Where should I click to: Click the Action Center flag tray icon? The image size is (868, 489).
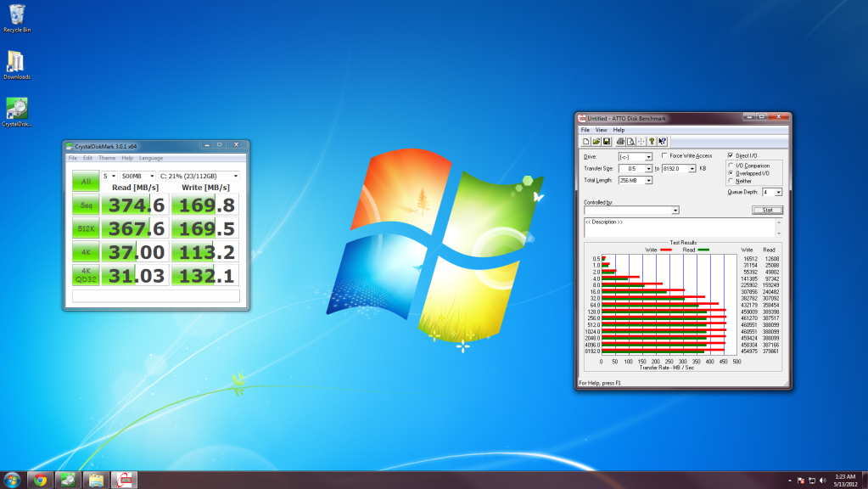tap(801, 481)
